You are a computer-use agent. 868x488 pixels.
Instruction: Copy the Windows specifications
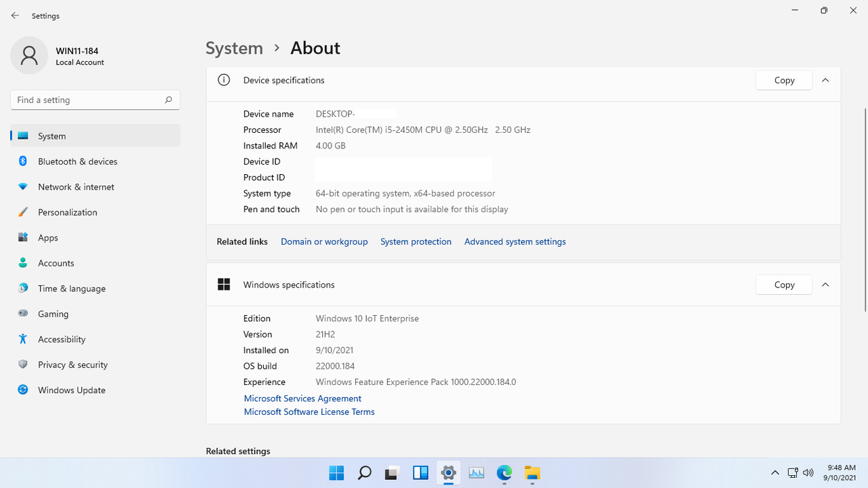click(x=784, y=285)
